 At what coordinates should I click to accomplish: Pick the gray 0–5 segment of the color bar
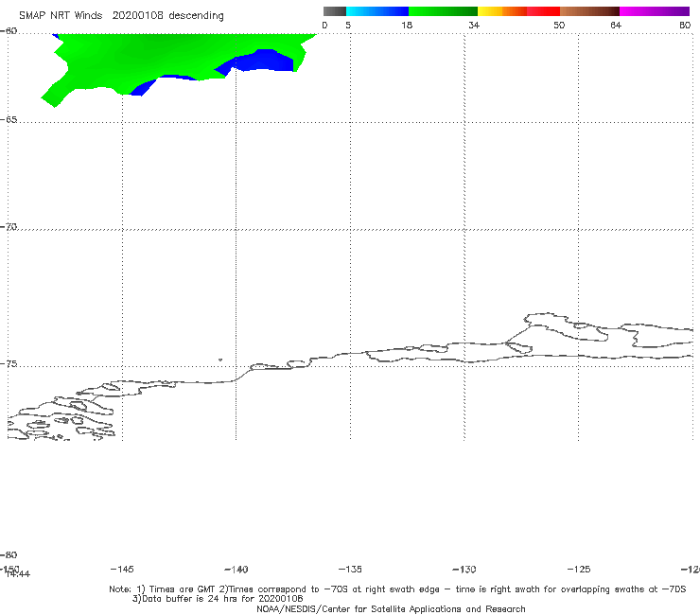click(x=334, y=11)
